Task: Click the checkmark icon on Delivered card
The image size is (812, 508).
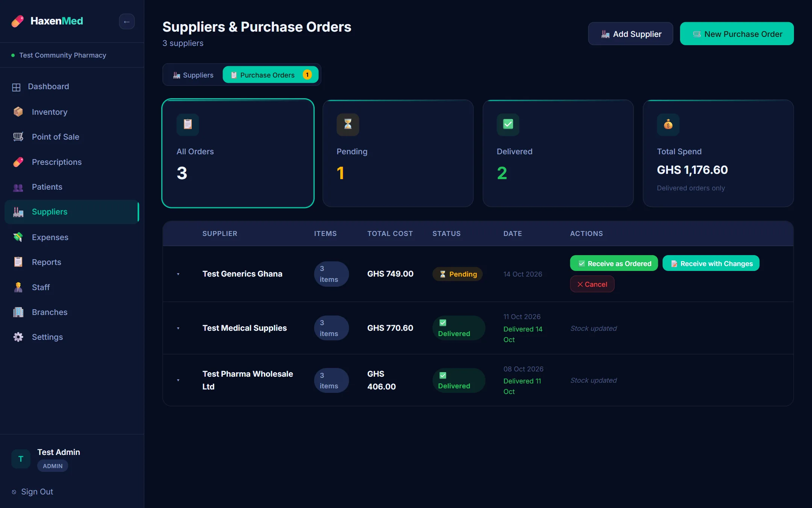Action: (x=508, y=124)
